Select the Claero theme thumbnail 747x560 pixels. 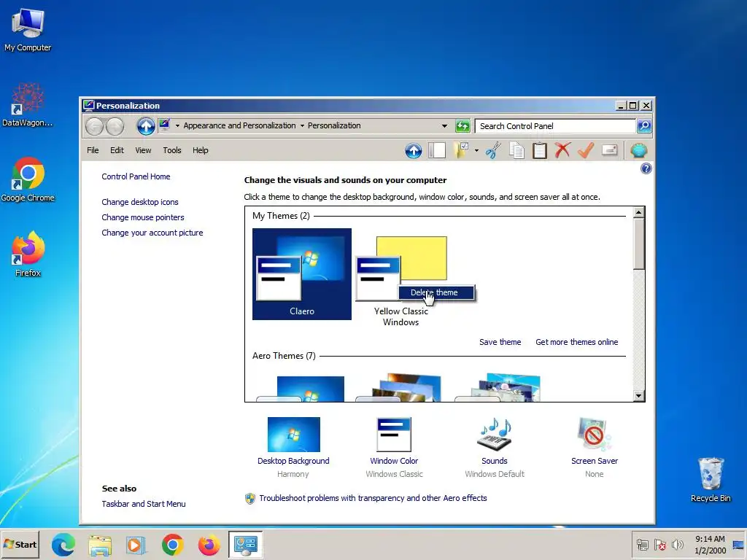pyautogui.click(x=302, y=274)
